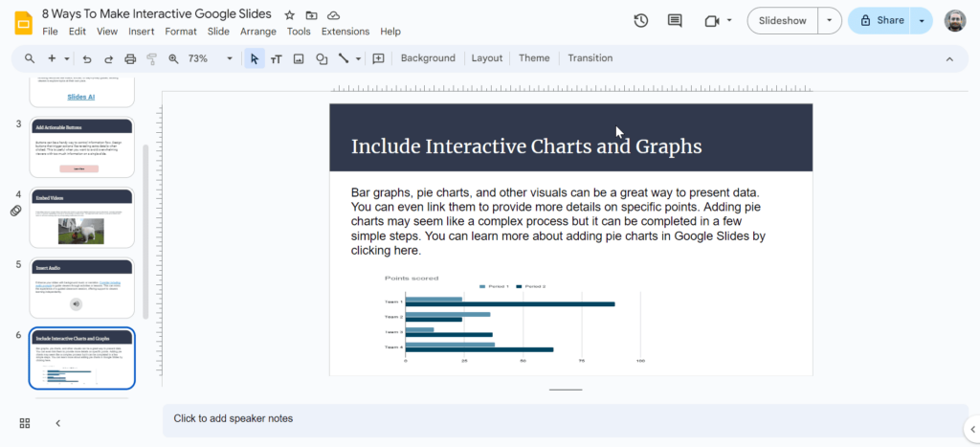The height and width of the screenshot is (447, 980).
Task: Open the version history clock icon
Action: pyautogui.click(x=641, y=20)
